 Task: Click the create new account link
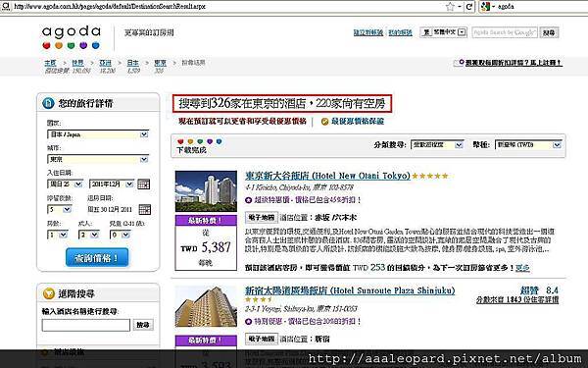click(368, 32)
